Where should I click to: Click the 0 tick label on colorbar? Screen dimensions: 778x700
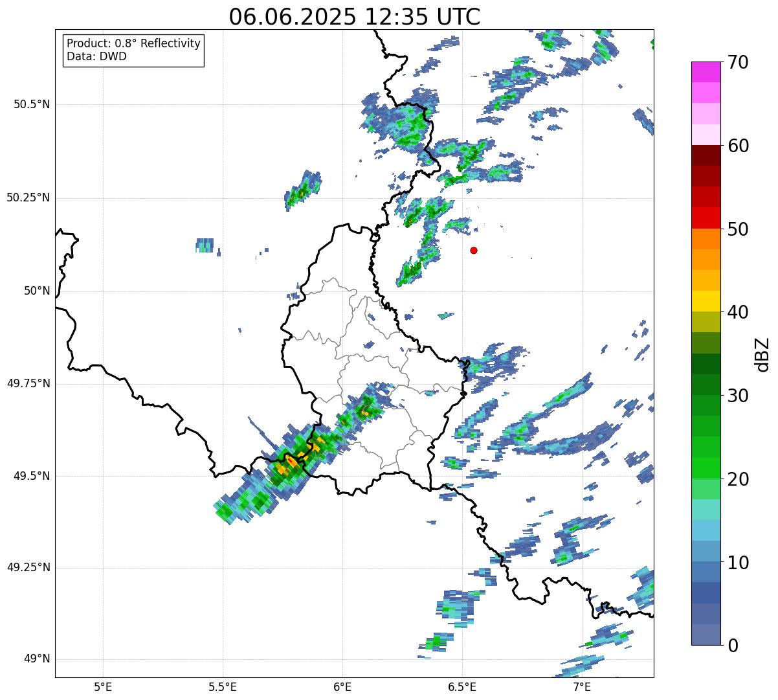(733, 646)
